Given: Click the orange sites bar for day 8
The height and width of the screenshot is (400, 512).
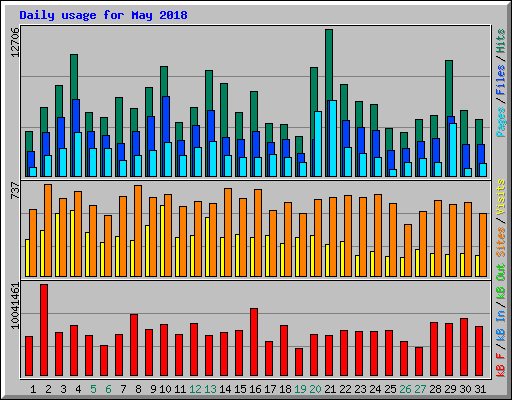Looking at the screenshot, I should point(138,231).
